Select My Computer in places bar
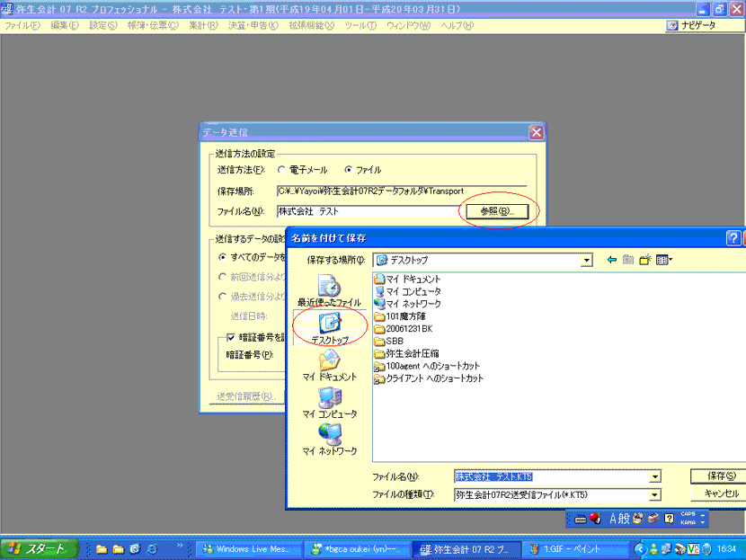This screenshot has height=560, width=746. point(329,402)
